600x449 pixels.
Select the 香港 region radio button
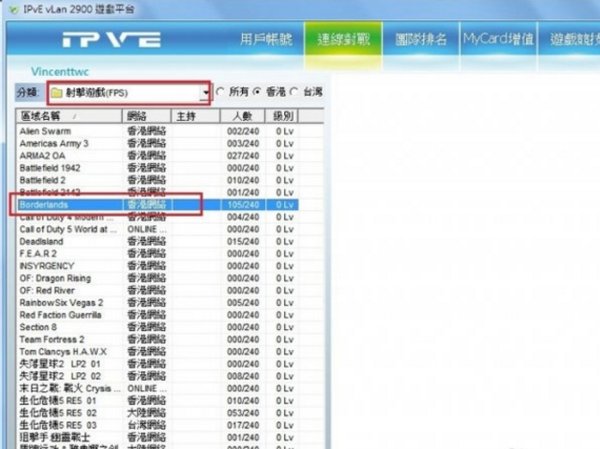click(258, 92)
